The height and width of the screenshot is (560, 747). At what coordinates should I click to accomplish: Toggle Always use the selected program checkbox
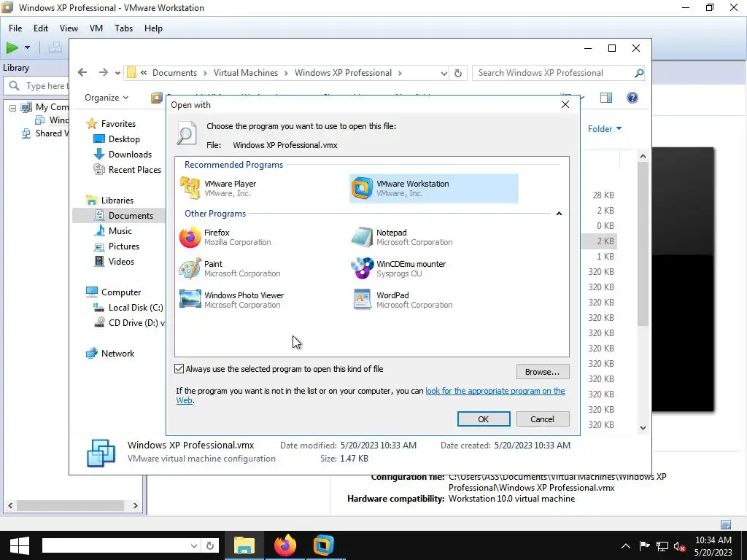click(179, 368)
